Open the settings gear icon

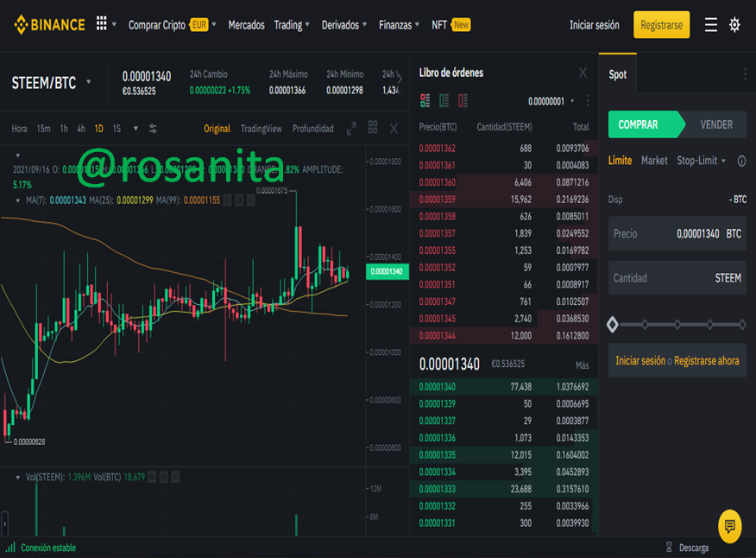coord(734,24)
